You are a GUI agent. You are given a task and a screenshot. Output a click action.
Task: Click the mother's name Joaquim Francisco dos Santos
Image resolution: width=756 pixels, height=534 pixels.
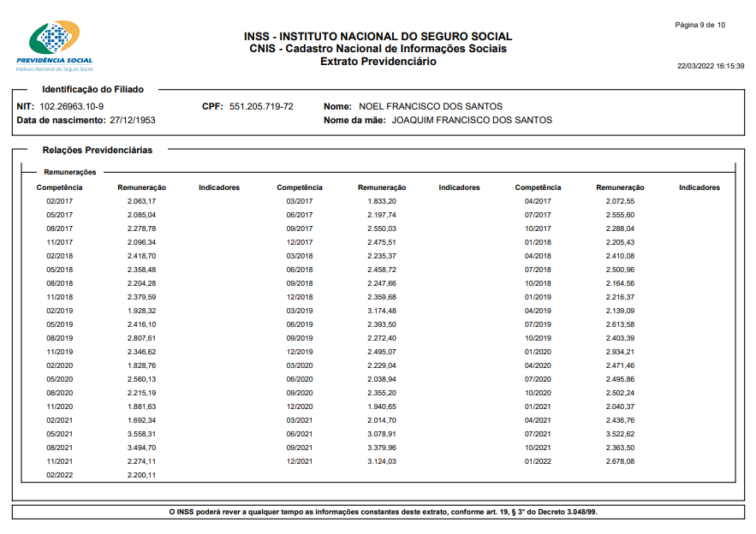472,120
